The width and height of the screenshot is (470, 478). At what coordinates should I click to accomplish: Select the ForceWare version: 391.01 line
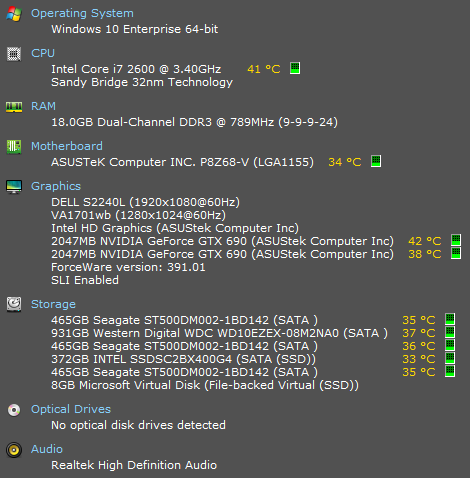coord(128,267)
